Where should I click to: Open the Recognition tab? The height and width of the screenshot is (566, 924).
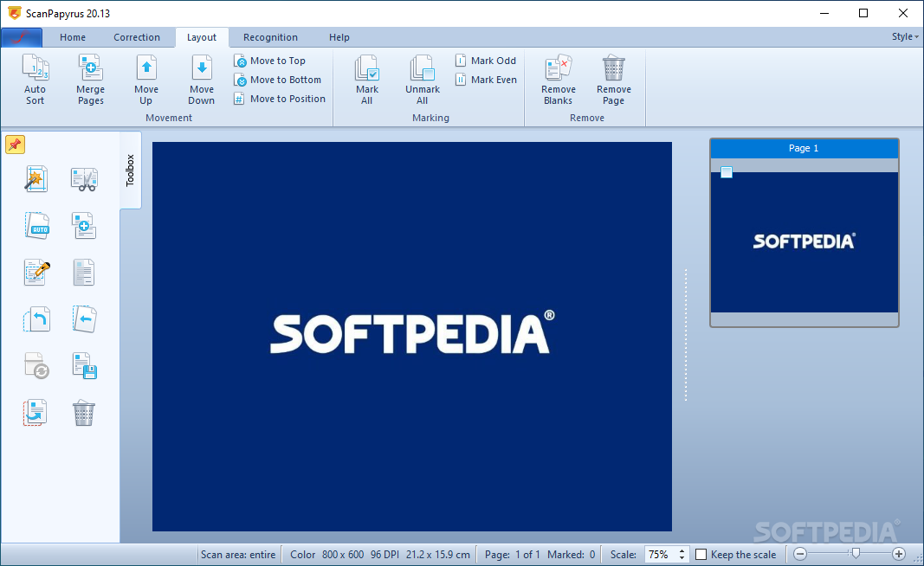tap(270, 37)
